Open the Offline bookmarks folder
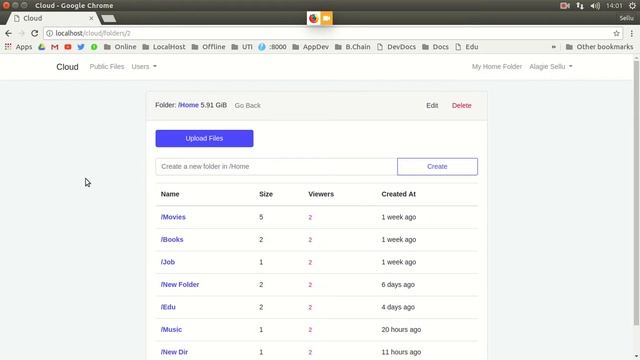The height and width of the screenshot is (360, 640). 208,47
